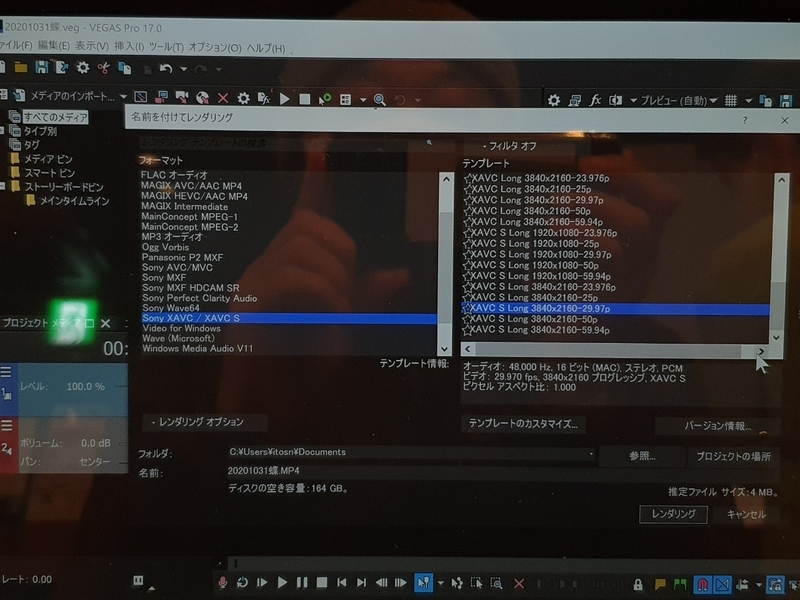This screenshot has height=600, width=800.
Task: Open media properties gear in Project Media toolbar
Action: pyautogui.click(x=243, y=98)
